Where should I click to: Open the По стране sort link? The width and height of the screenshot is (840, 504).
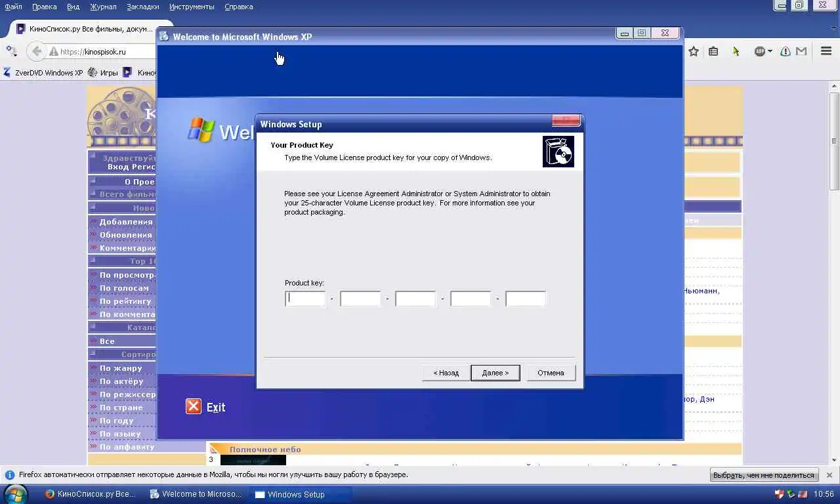(121, 408)
